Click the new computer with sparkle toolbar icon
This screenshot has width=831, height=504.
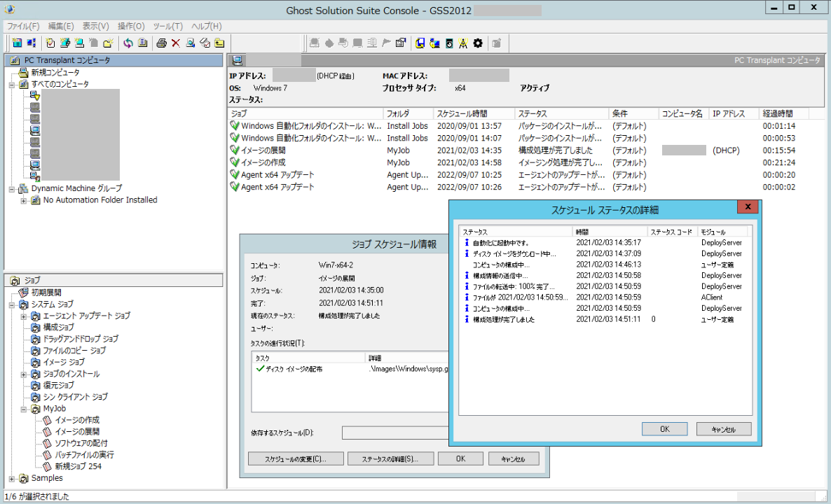click(79, 43)
